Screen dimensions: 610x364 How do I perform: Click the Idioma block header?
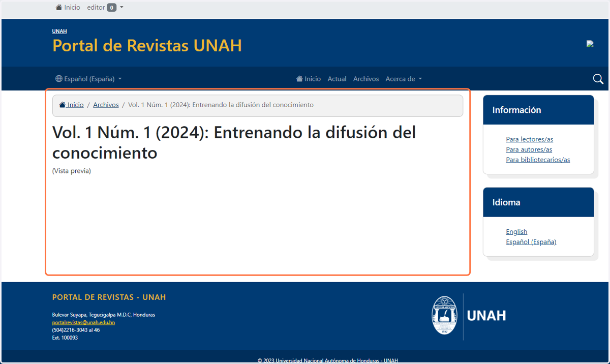tap(538, 202)
